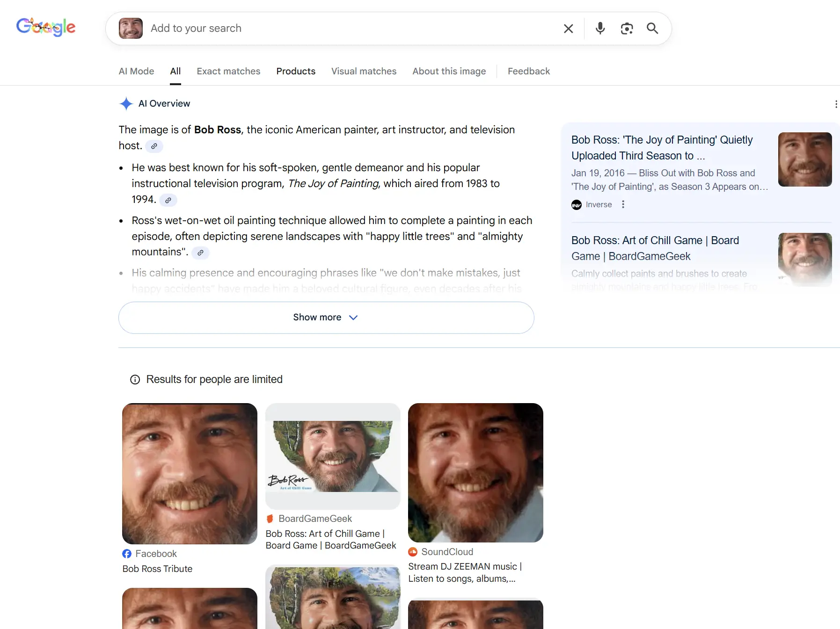The width and height of the screenshot is (840, 629).
Task: Click the info icon about limited people results
Action: pyautogui.click(x=135, y=379)
